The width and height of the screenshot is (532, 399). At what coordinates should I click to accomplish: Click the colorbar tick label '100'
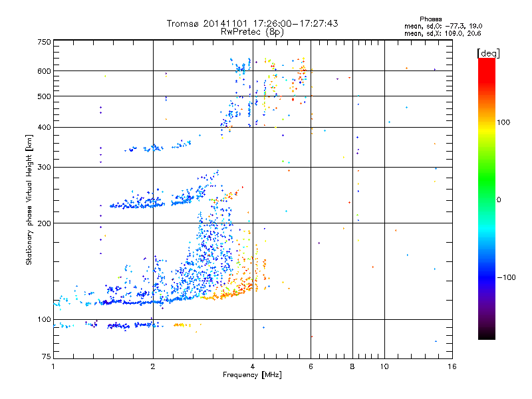pyautogui.click(x=503, y=122)
